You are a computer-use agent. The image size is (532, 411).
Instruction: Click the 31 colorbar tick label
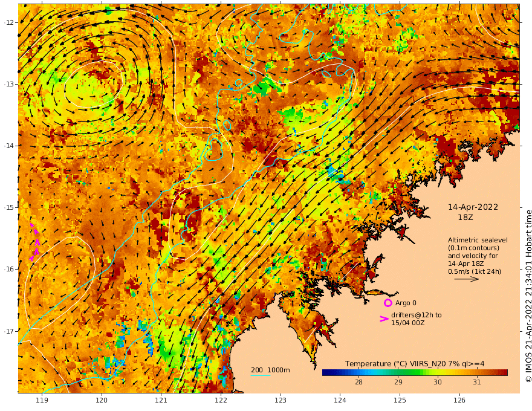(477, 382)
